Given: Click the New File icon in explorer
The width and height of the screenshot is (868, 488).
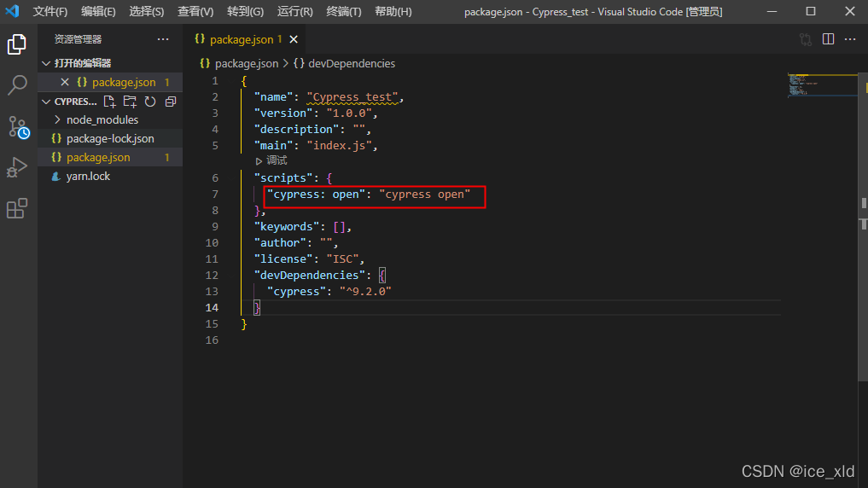Looking at the screenshot, I should point(109,102).
